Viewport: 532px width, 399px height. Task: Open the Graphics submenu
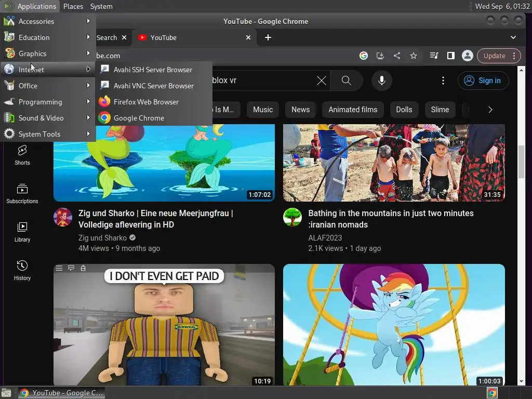tap(48, 54)
